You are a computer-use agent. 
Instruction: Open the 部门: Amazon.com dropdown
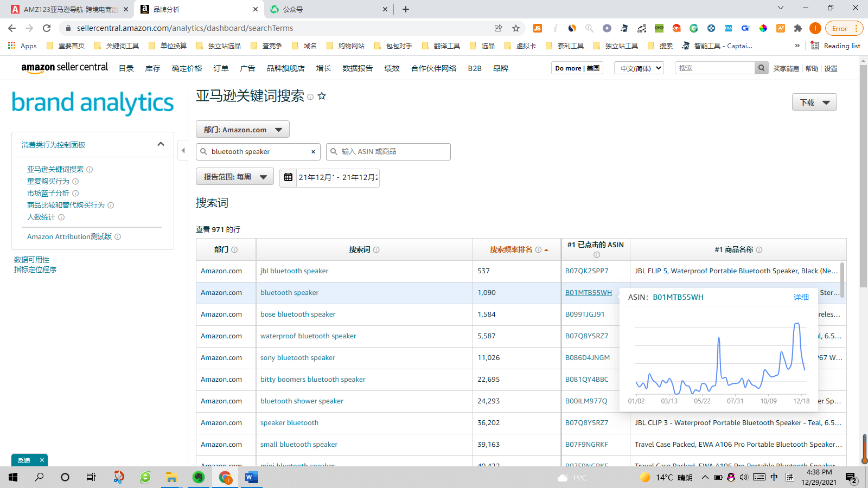coord(242,129)
